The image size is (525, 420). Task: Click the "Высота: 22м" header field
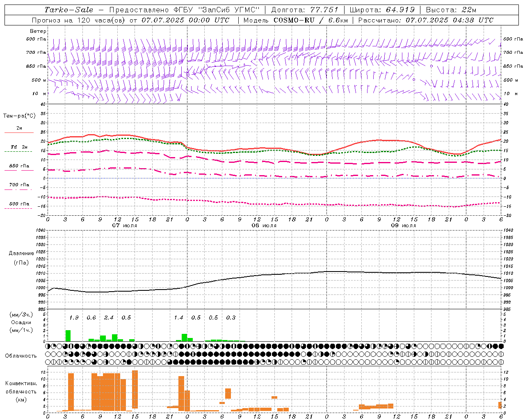pyautogui.click(x=451, y=10)
